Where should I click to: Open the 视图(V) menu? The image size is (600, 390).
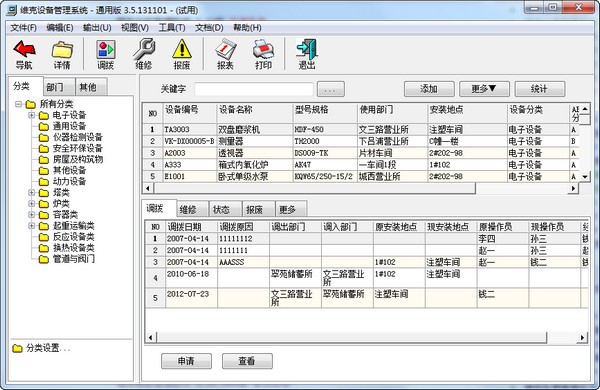(x=135, y=28)
